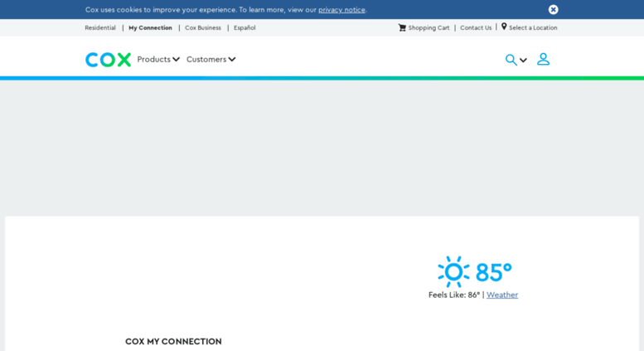Expand the Products menu
644x351 pixels.
(158, 60)
